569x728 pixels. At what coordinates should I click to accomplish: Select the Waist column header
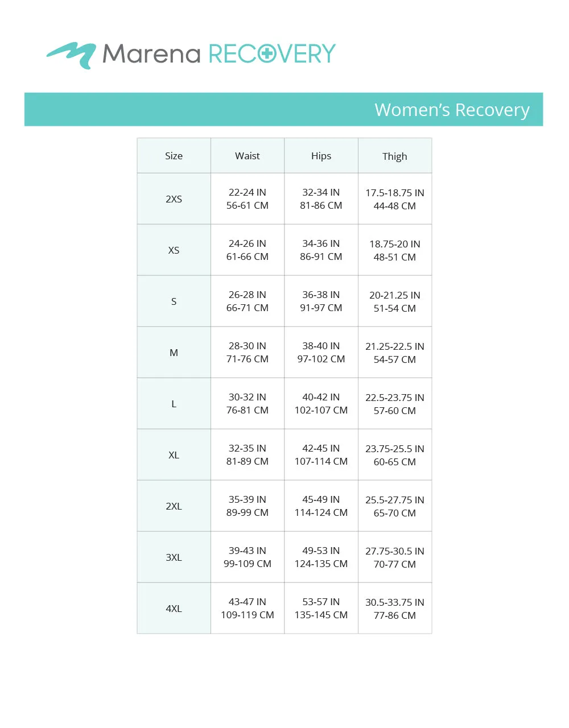[x=248, y=156]
